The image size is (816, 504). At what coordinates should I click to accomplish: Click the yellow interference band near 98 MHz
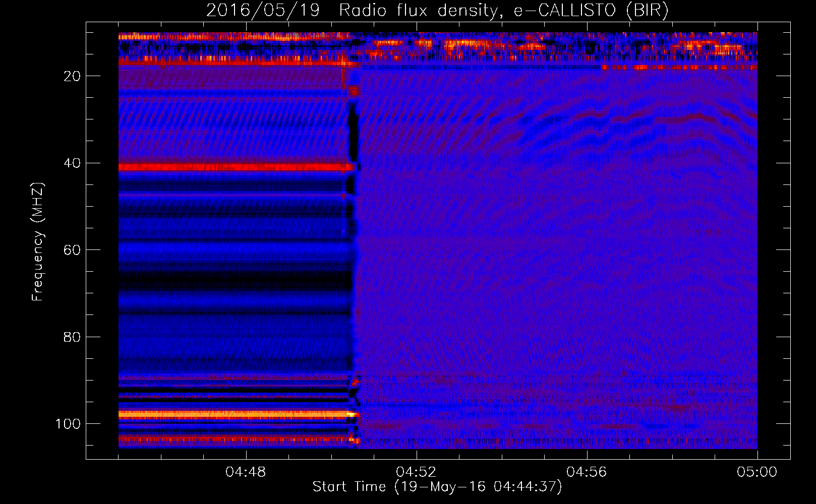coord(237,414)
